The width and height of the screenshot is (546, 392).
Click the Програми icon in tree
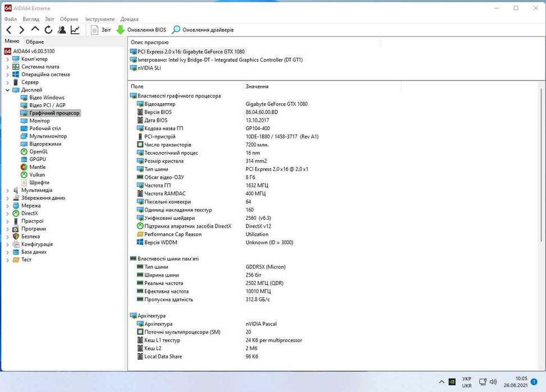pos(16,229)
